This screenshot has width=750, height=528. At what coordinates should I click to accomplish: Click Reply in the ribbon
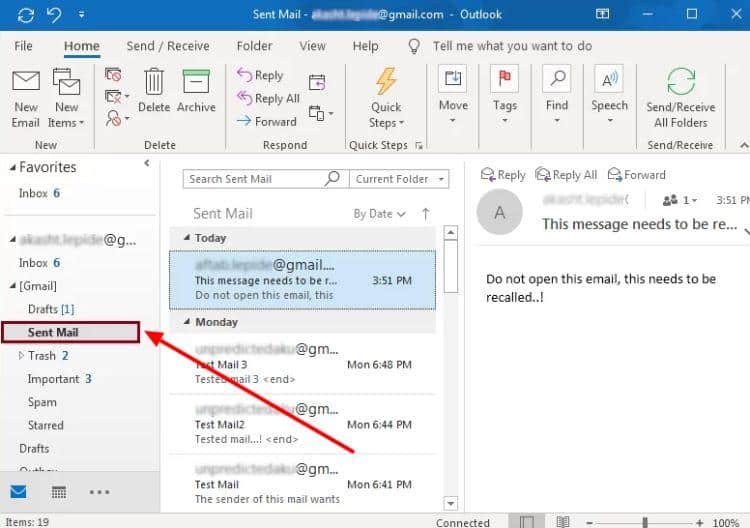[x=261, y=75]
